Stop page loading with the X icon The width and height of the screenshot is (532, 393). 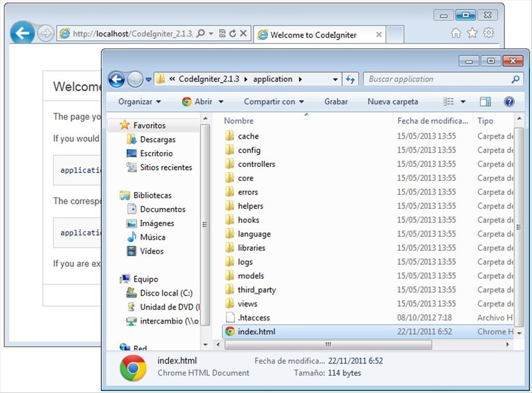pyautogui.click(x=243, y=32)
